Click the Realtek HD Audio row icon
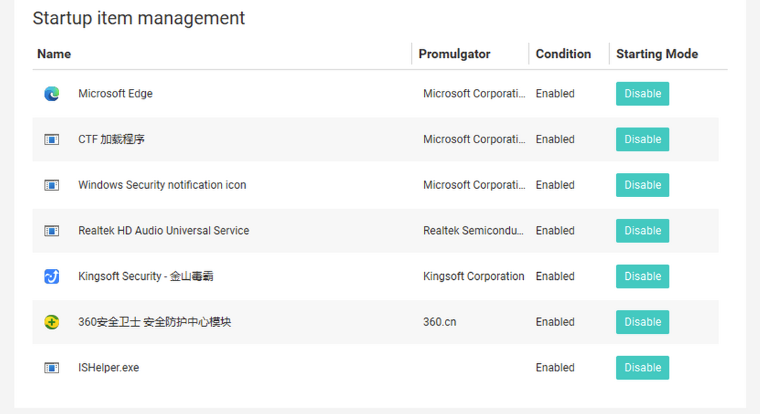760x414 pixels. click(x=52, y=231)
